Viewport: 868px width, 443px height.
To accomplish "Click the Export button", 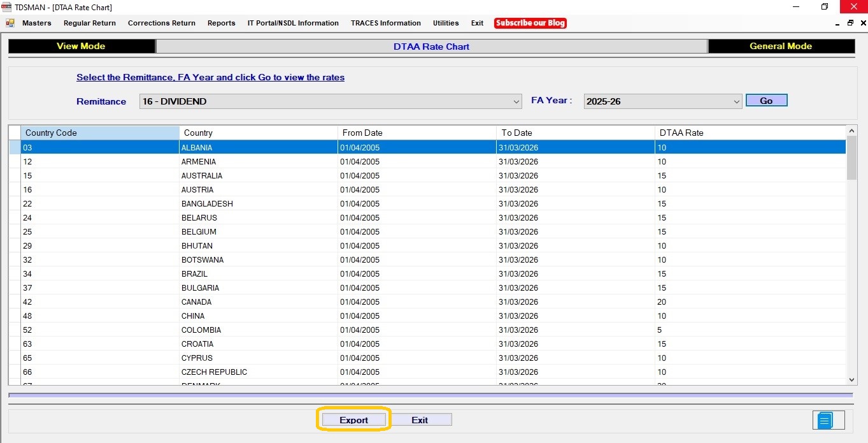I will [353, 420].
